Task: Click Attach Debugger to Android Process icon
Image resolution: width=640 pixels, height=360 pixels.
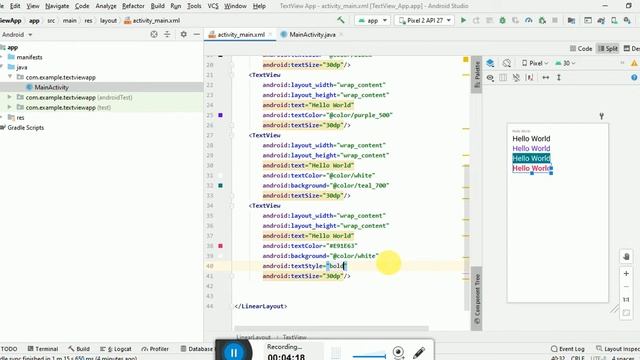Action: [x=542, y=20]
